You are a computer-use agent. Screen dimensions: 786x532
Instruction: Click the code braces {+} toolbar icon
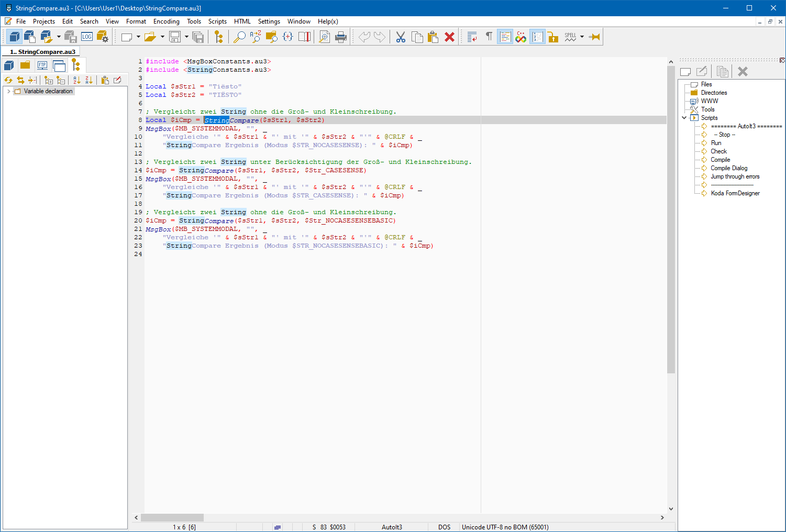click(x=287, y=37)
